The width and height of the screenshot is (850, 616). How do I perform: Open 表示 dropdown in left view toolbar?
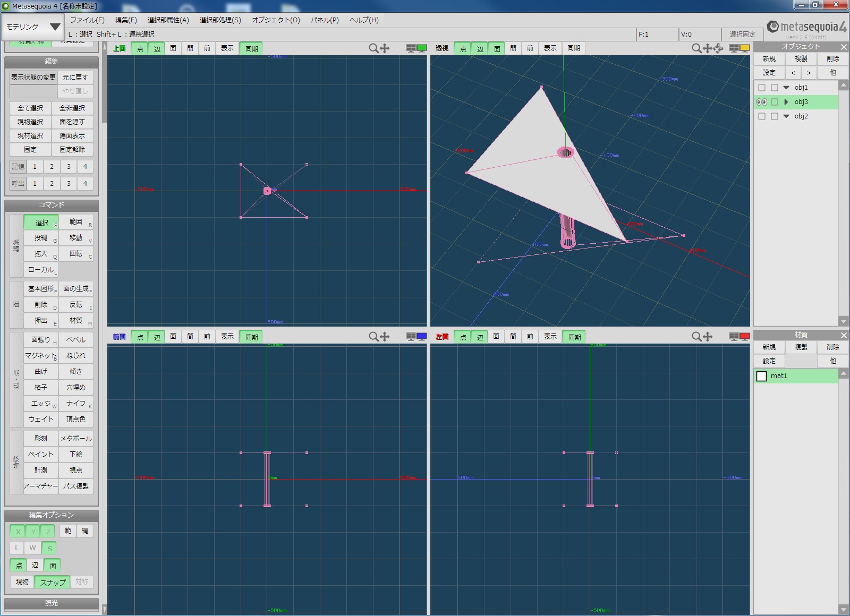pos(550,337)
